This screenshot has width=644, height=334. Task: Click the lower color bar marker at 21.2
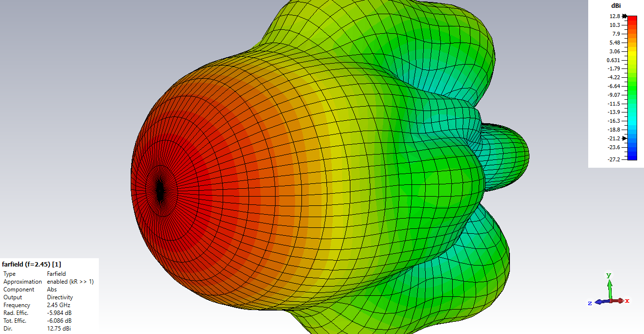624,138
